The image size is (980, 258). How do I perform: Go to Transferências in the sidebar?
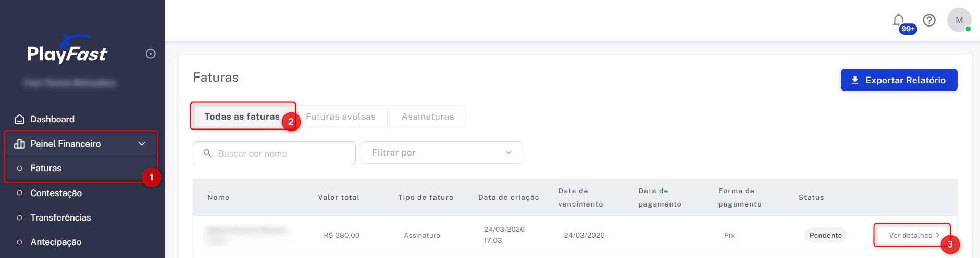(60, 217)
